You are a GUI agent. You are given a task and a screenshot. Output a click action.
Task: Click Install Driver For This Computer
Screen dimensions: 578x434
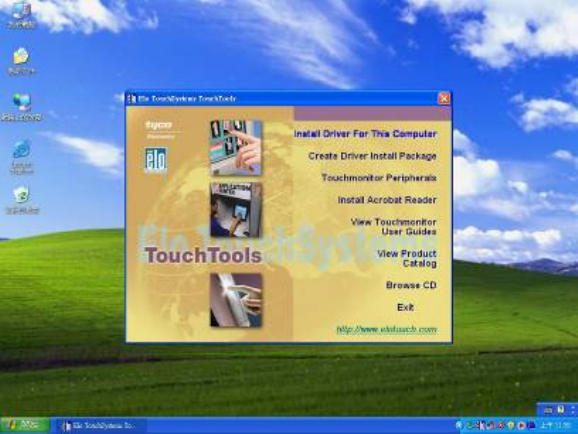point(365,134)
